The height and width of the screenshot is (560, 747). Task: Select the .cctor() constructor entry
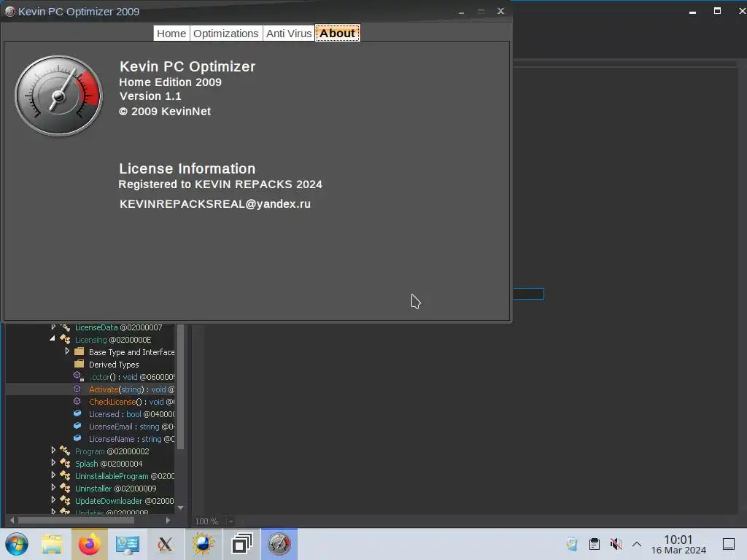tap(131, 377)
